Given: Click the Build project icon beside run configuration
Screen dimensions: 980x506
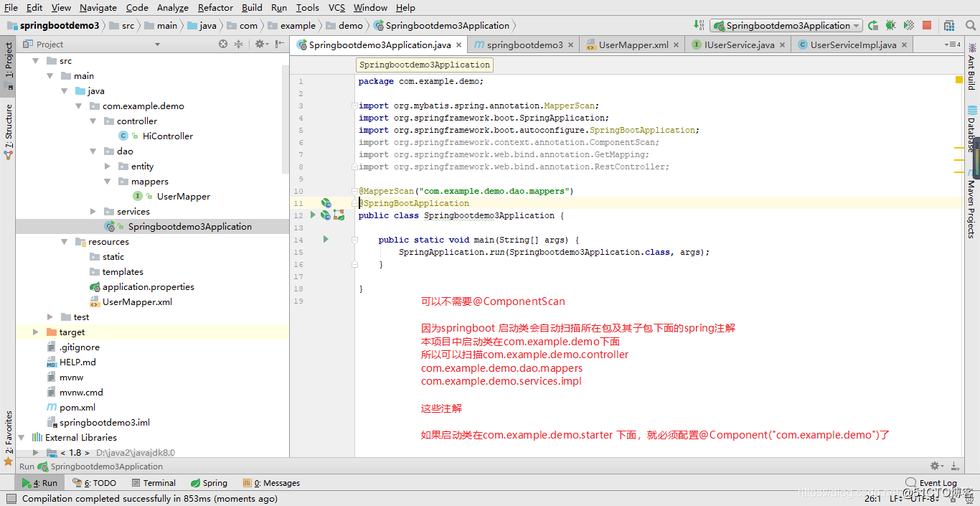Looking at the screenshot, I should [700, 25].
